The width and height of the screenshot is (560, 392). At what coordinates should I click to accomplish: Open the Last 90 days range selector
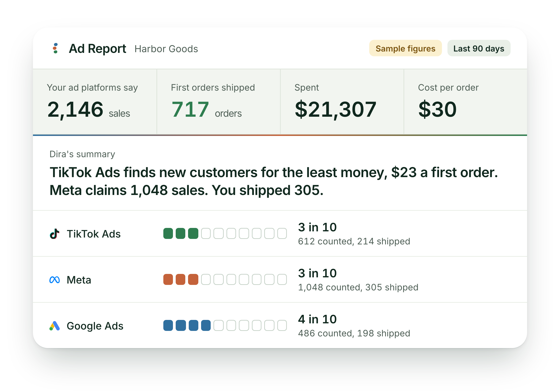tap(479, 48)
